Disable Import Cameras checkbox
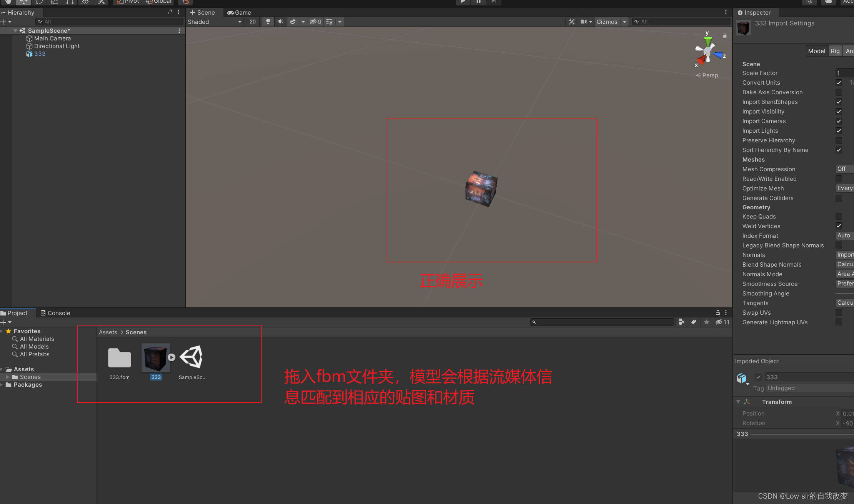 click(x=839, y=121)
